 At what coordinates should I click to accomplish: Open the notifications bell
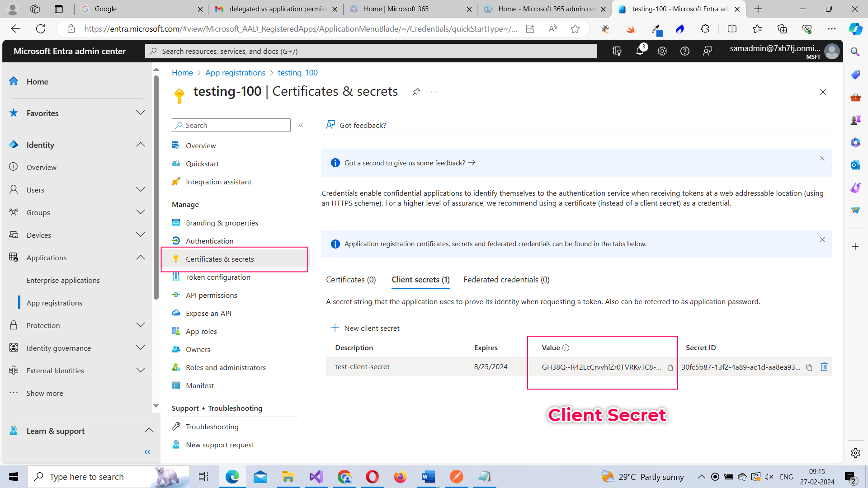pos(639,51)
